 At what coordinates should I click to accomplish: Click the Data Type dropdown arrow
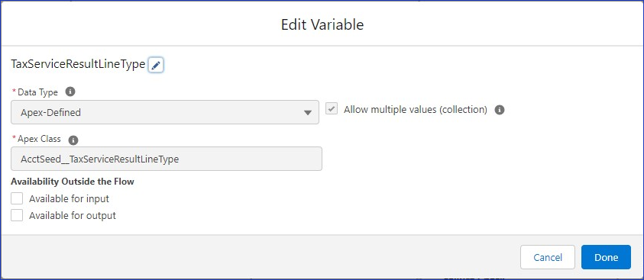[x=308, y=113]
